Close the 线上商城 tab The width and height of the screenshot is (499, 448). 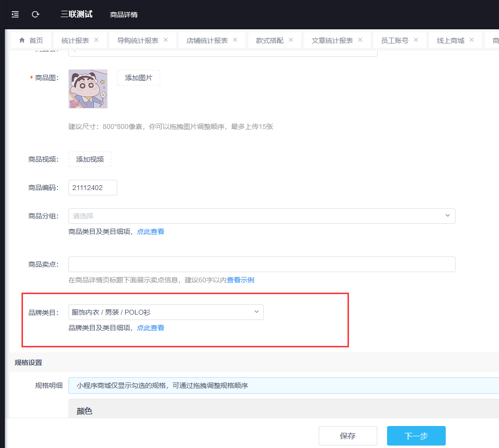pyautogui.click(x=471, y=40)
